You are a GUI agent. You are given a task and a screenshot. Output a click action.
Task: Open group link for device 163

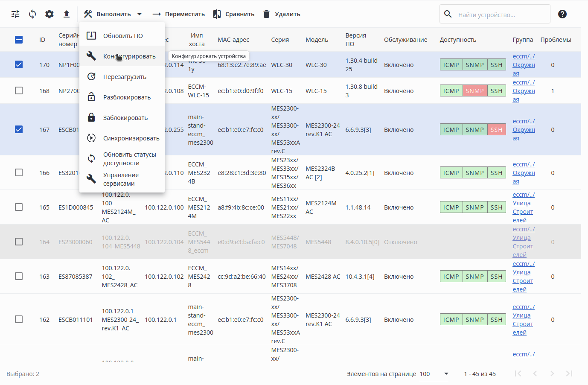[x=523, y=277]
